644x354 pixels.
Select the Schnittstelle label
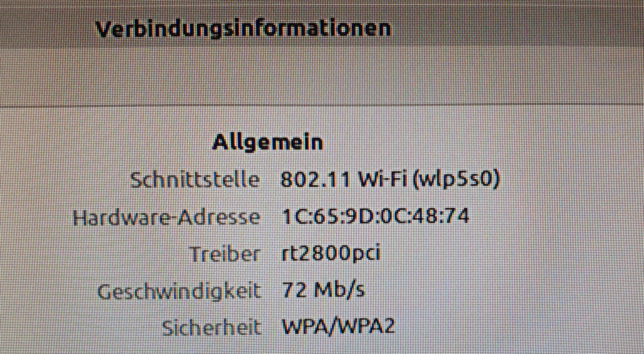(x=195, y=179)
